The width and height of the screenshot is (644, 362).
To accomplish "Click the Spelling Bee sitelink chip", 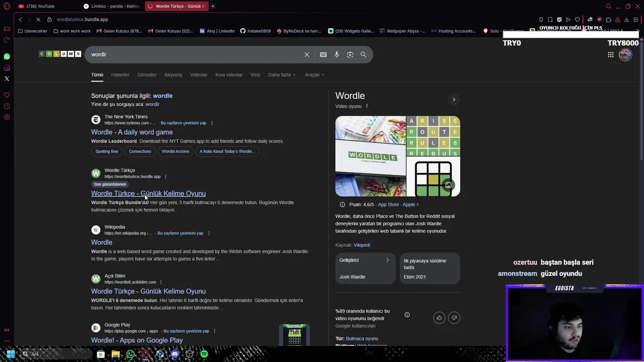I will click(x=107, y=151).
